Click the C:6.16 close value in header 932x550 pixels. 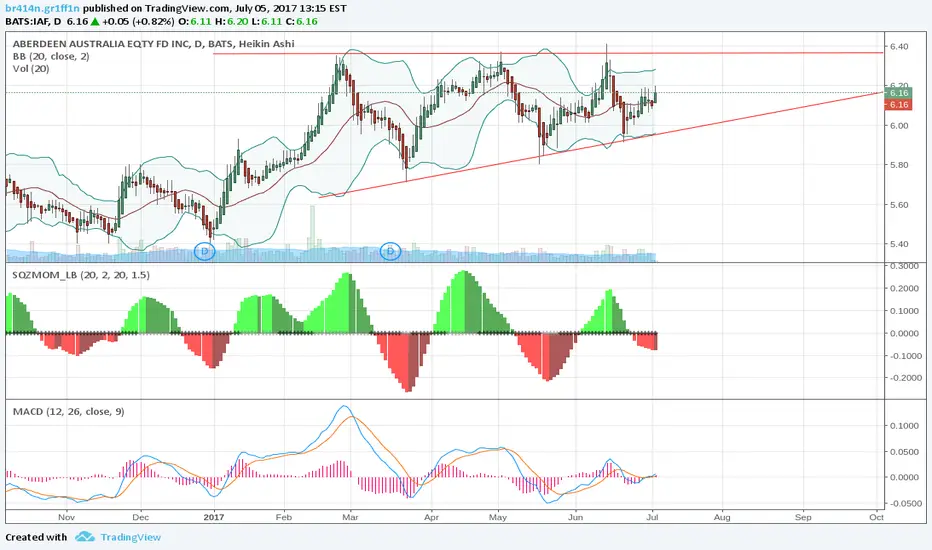pos(301,21)
